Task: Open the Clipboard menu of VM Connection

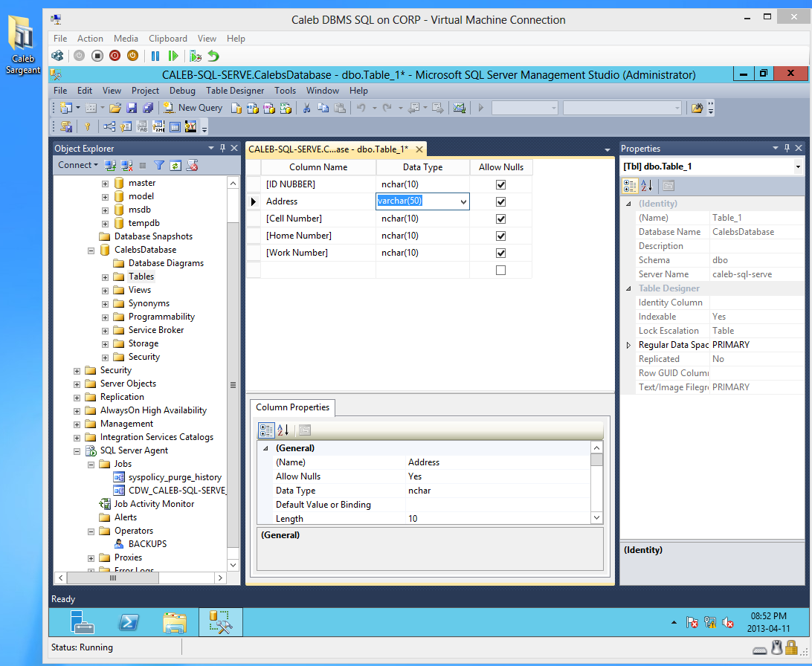Action: [168, 39]
